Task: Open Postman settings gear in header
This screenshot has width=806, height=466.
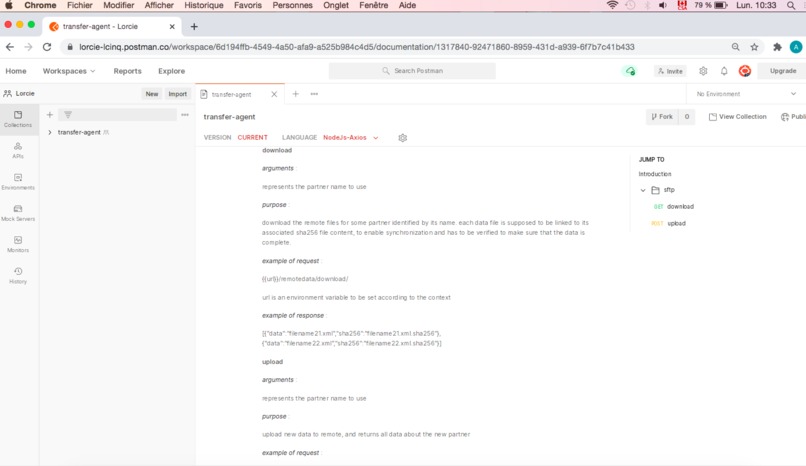Action: tap(703, 71)
